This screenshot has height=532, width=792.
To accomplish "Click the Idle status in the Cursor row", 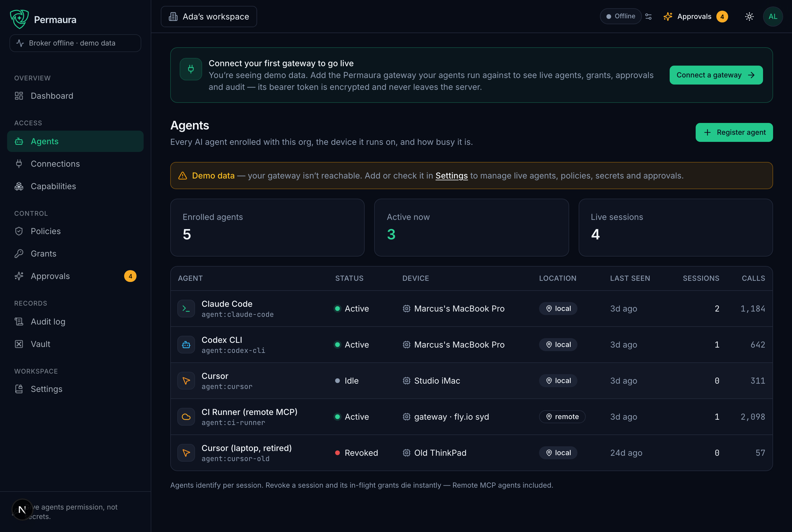I will coord(347,381).
